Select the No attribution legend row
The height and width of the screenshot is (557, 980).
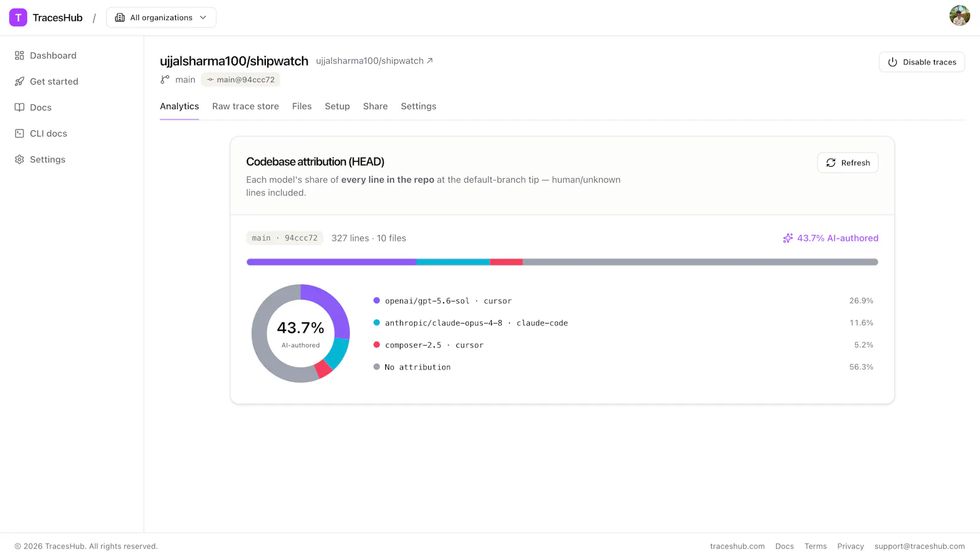tap(624, 367)
